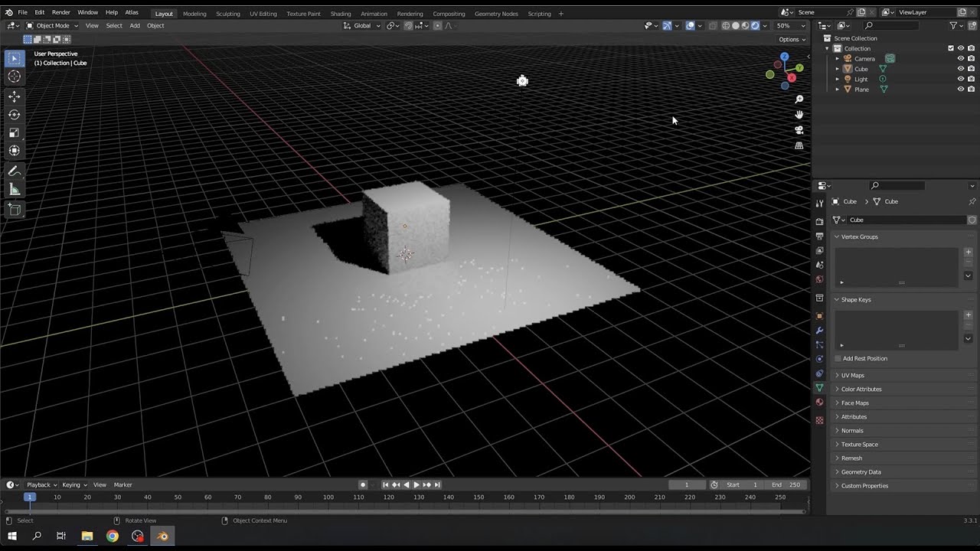Open the Material properties tab
980x551 pixels.
click(x=819, y=403)
